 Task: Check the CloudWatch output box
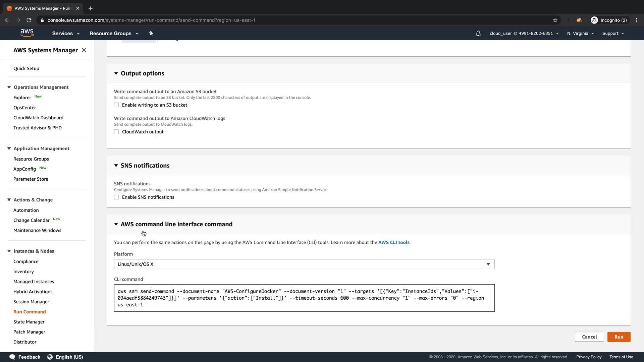click(116, 132)
